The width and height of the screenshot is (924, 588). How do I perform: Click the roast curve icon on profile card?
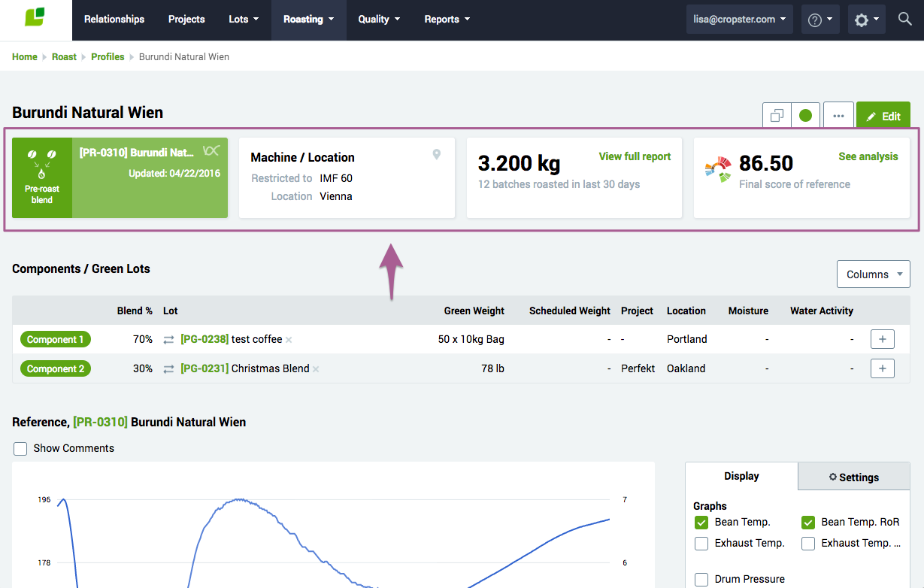211,151
